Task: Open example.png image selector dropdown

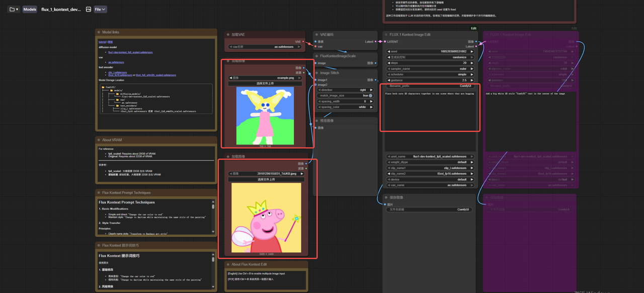Action: pos(266,78)
